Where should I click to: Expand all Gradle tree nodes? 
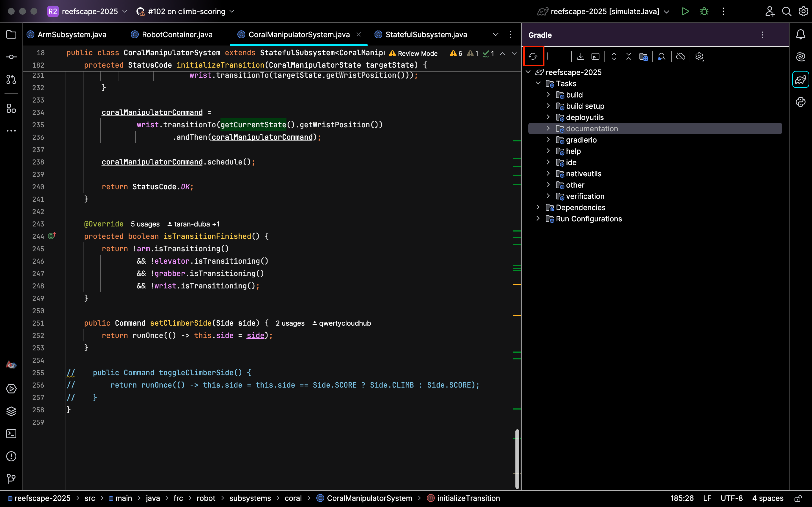tap(614, 56)
